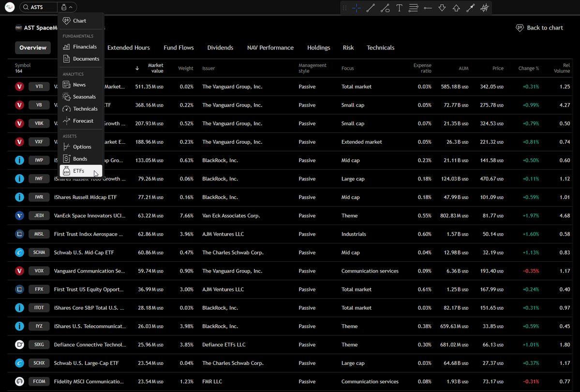
Task: Select the arrow line tool
Action: [471, 8]
